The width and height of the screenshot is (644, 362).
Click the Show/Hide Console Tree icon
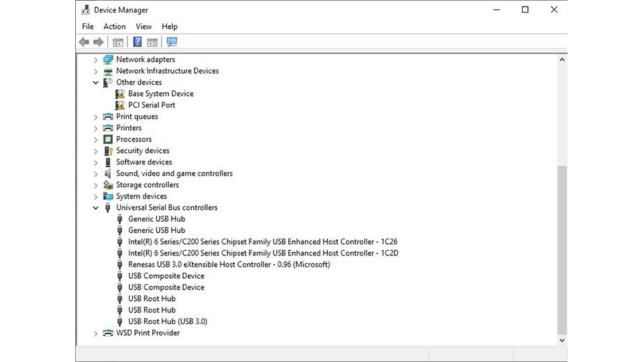tap(118, 42)
